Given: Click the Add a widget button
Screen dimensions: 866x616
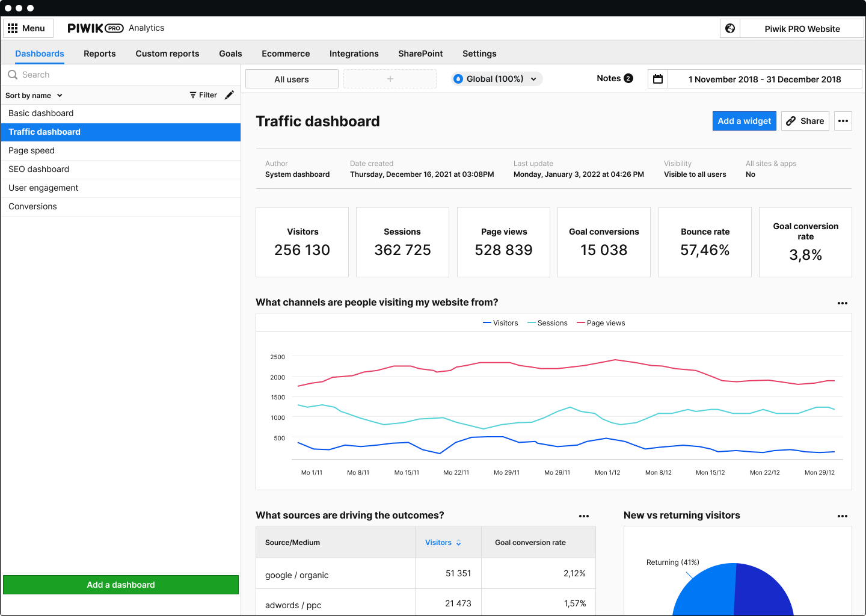Looking at the screenshot, I should click(x=744, y=121).
